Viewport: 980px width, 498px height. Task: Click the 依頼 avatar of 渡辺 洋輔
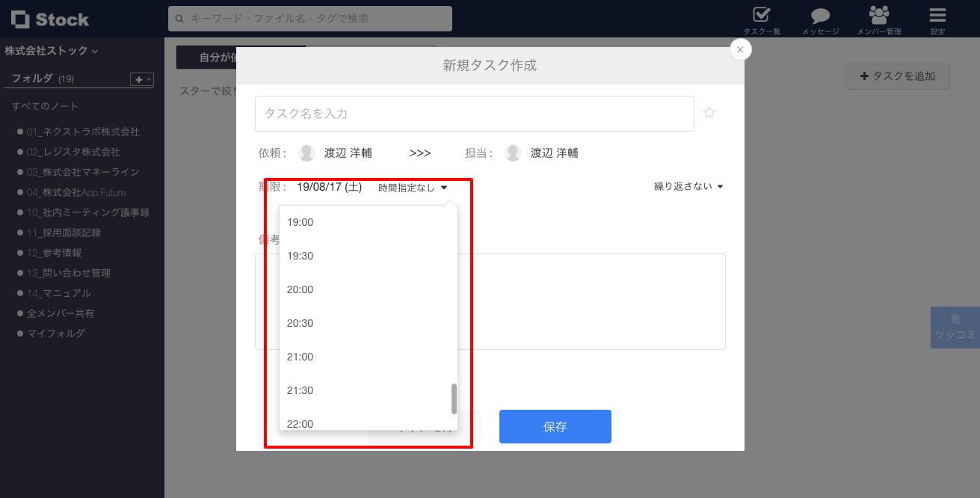(306, 153)
